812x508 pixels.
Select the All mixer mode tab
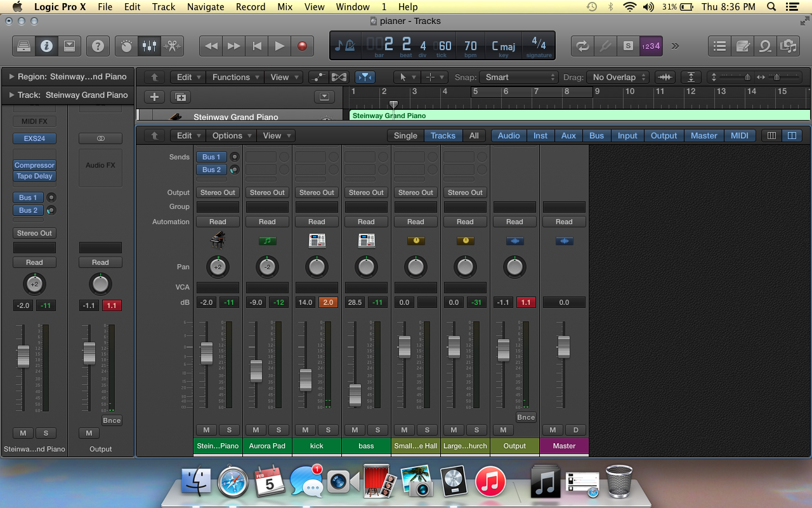(x=474, y=135)
